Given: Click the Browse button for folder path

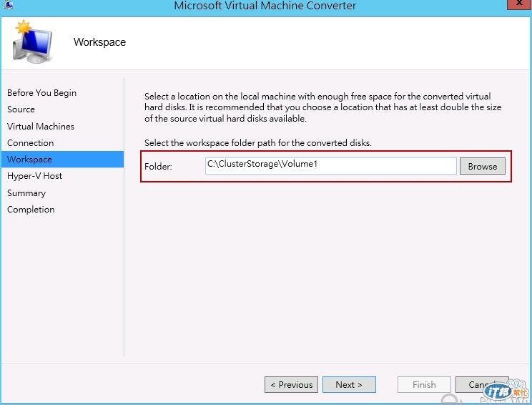Looking at the screenshot, I should [x=482, y=166].
